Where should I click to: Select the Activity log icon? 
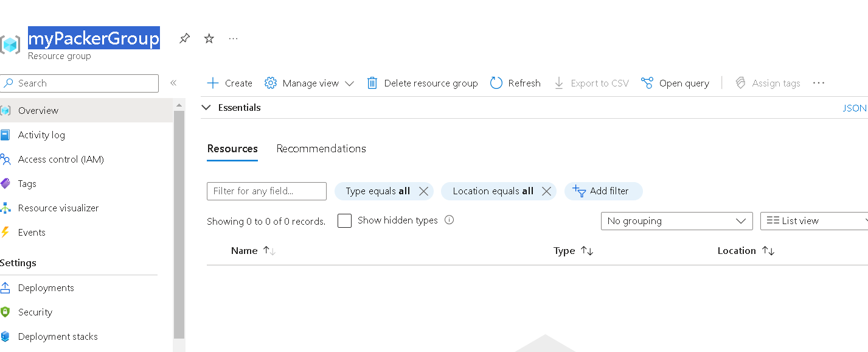[7, 135]
